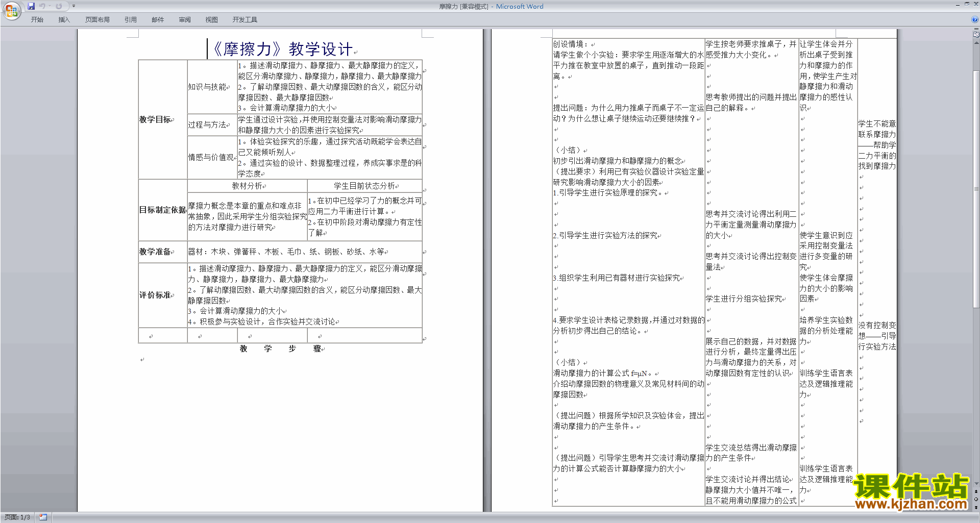
Task: Minimize the Word window
Action: pos(958,4)
